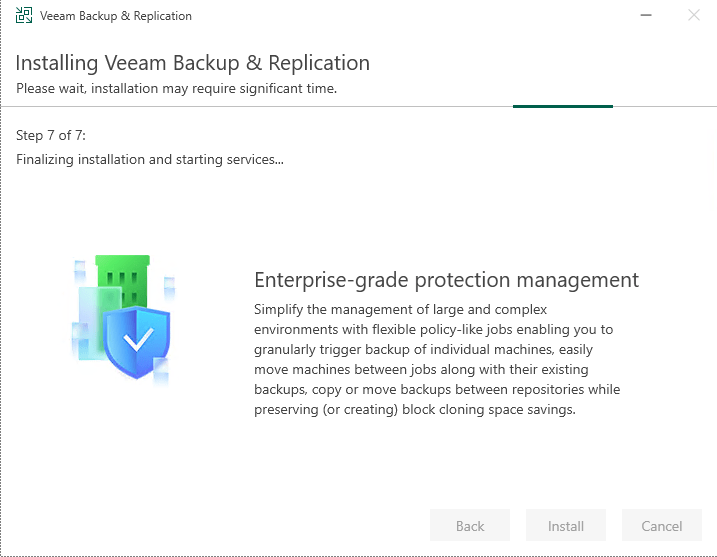Click the "Step 7 of 7" label
Image resolution: width=717 pixels, height=557 pixels.
point(58,135)
